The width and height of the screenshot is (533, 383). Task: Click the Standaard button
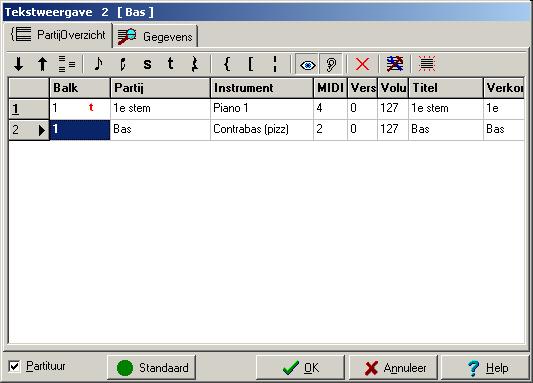tap(151, 367)
